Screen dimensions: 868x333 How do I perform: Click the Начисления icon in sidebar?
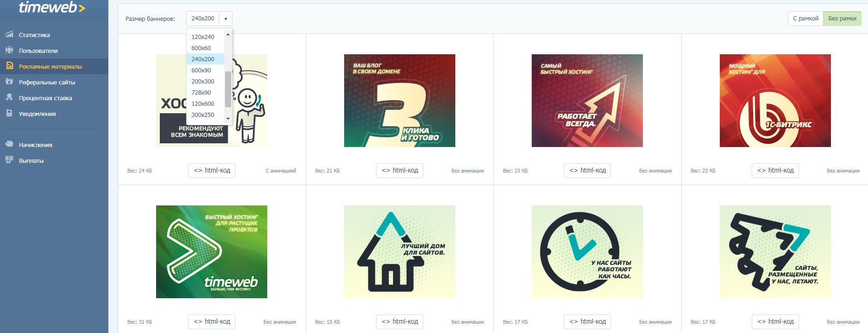coord(9,144)
